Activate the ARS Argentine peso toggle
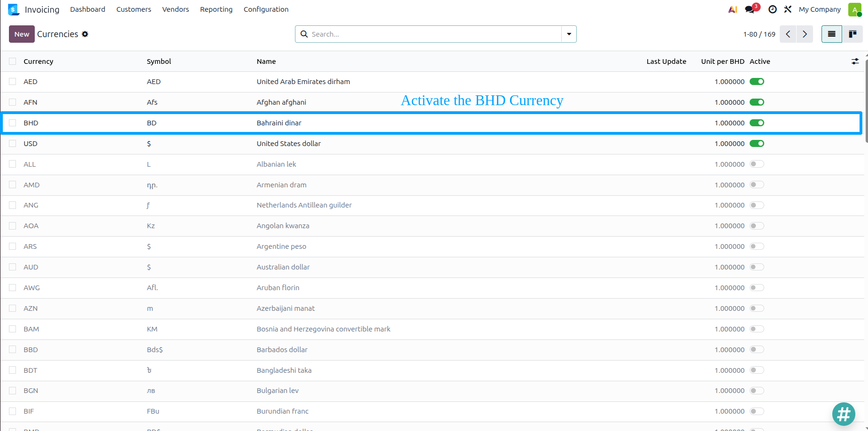The height and width of the screenshot is (431, 868). pyautogui.click(x=757, y=246)
